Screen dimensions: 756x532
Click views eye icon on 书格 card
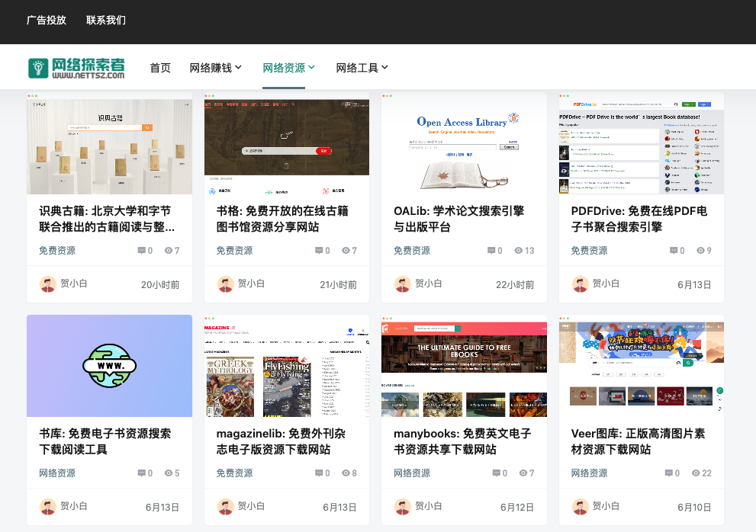click(346, 251)
